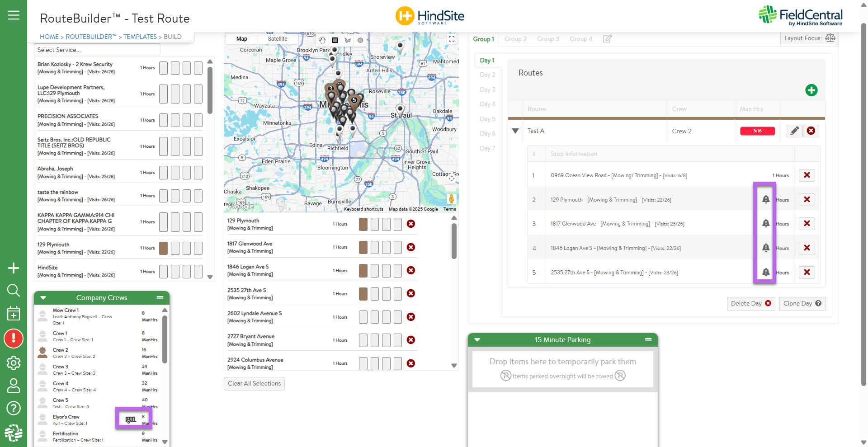Edit the Test A route with pencil icon
The width and height of the screenshot is (868, 447).
(x=794, y=131)
